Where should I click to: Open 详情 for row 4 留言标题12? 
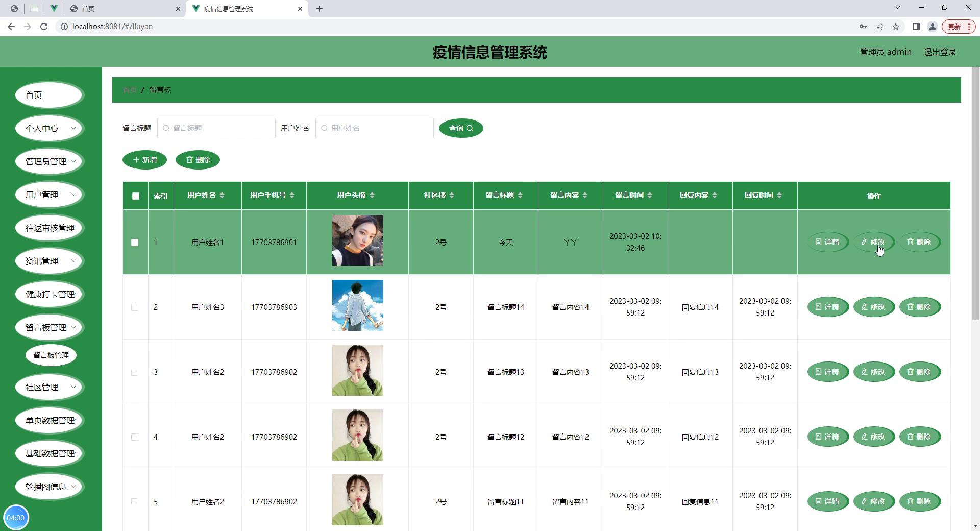click(x=828, y=437)
